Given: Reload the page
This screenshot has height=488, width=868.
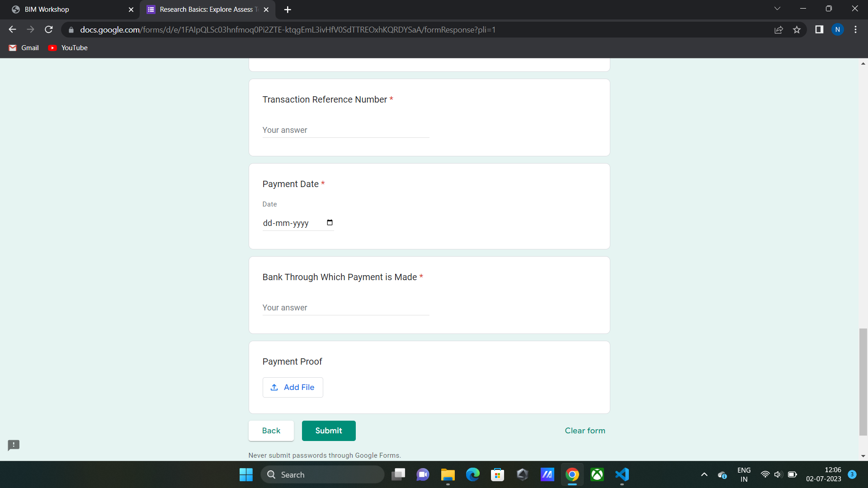Looking at the screenshot, I should (49, 30).
